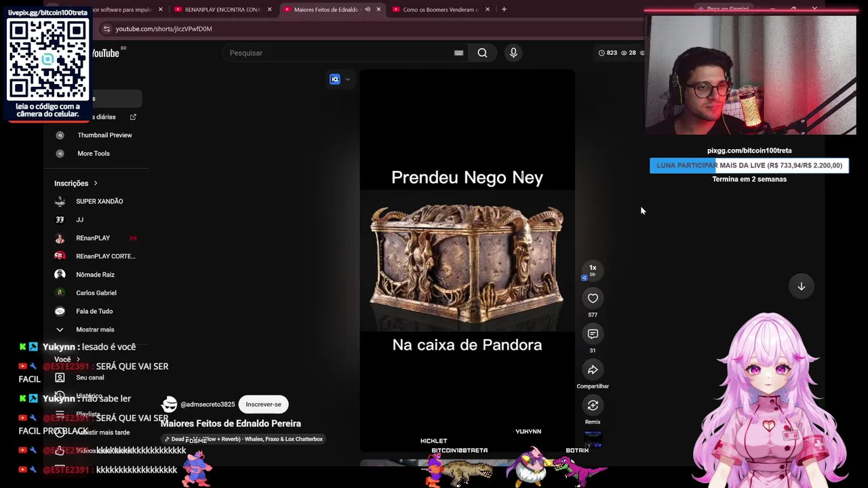Screen dimensions: 868x488
Task: Click the pixgg.com/bitcoin100treta text
Action: (749, 150)
